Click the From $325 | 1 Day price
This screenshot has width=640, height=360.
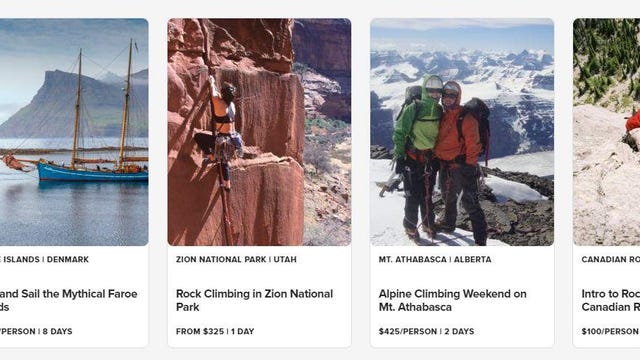point(215,331)
